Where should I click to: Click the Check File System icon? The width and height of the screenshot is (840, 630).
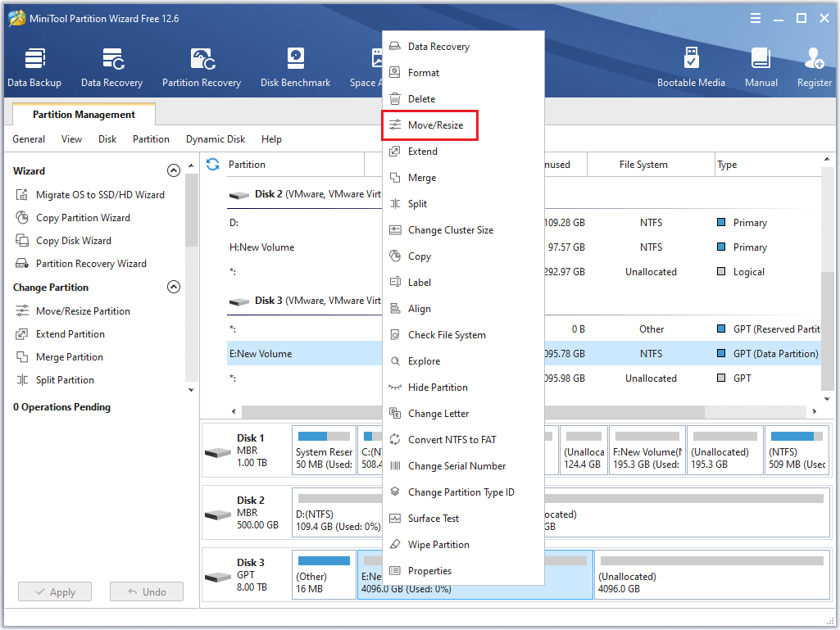(x=395, y=335)
